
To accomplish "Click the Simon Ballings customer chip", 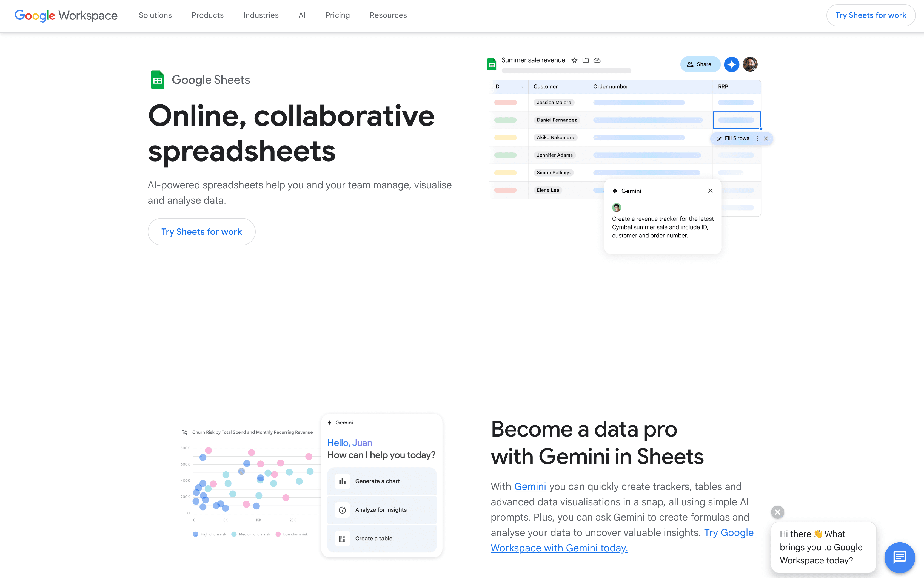I will pos(554,173).
